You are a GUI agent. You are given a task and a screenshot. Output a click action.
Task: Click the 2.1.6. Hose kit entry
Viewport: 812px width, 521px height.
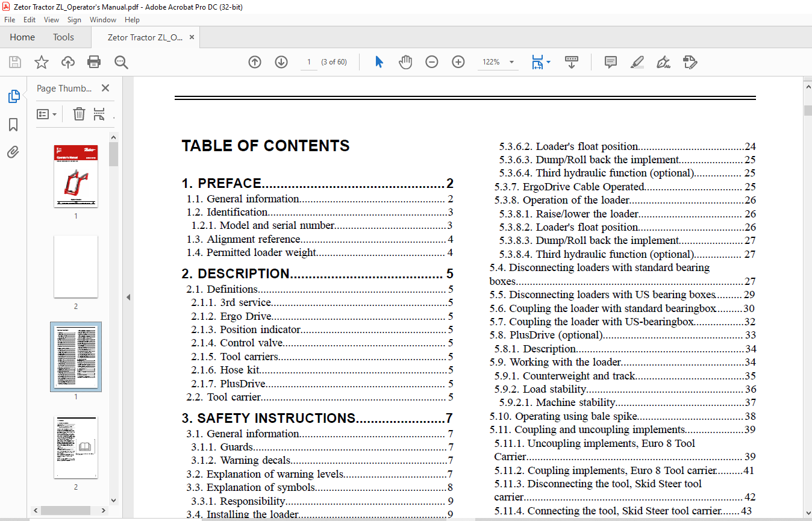322,370
